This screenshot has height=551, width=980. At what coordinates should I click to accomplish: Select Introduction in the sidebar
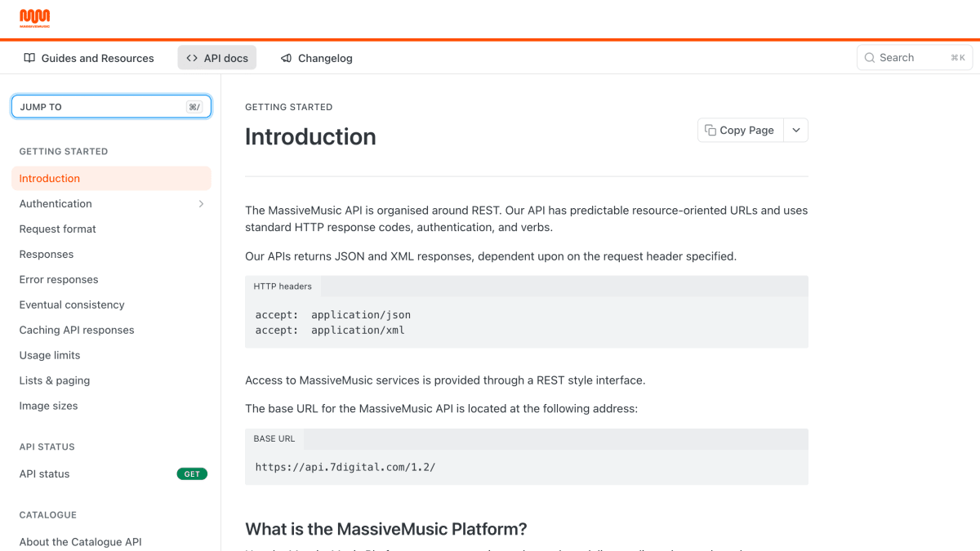(x=111, y=179)
